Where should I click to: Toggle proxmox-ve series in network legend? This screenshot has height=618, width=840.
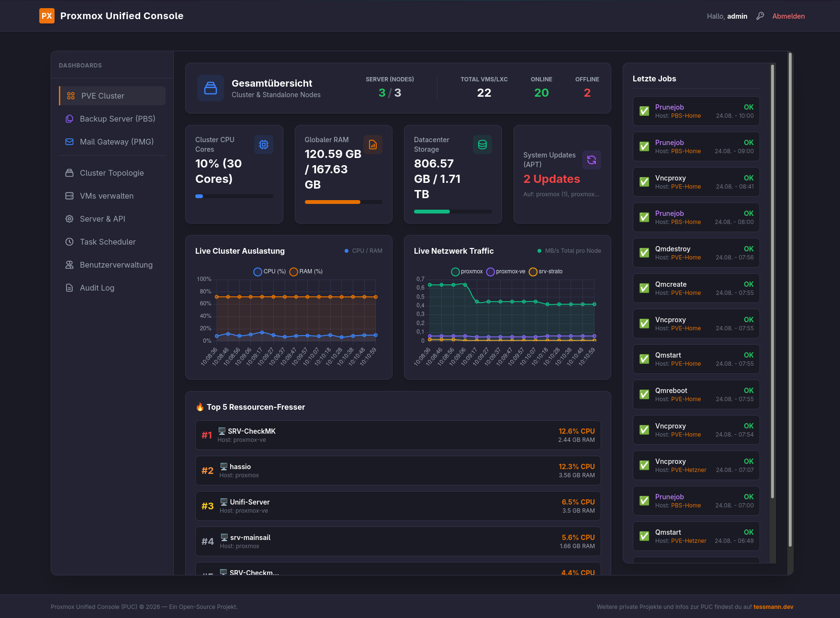[x=506, y=271]
